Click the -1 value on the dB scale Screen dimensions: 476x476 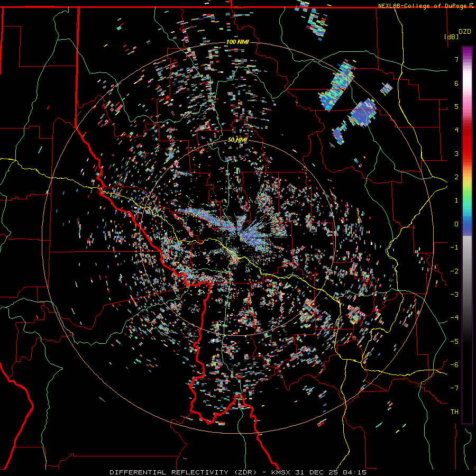click(x=454, y=248)
